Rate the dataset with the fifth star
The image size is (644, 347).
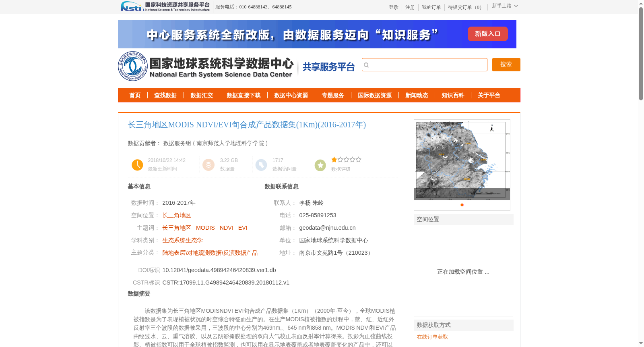tap(359, 160)
